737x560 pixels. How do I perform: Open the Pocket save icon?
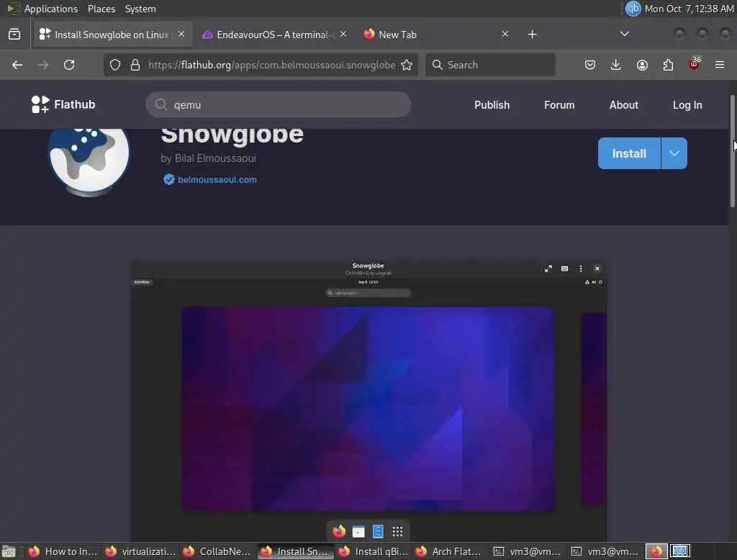point(590,65)
